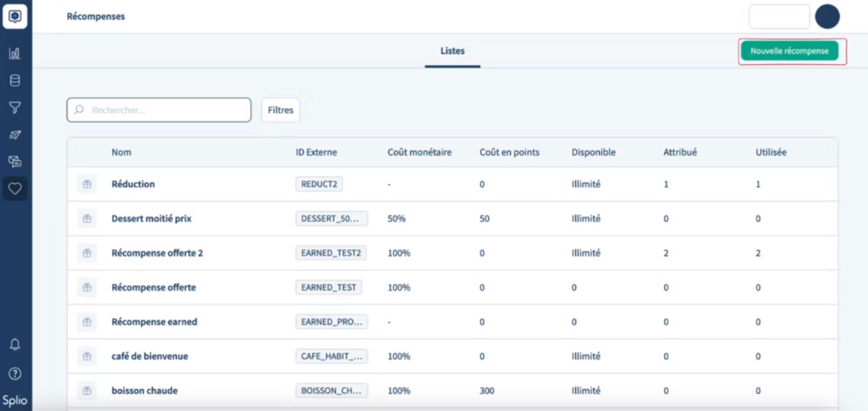
Task: Click the Splio cube logo at top
Action: (x=15, y=17)
